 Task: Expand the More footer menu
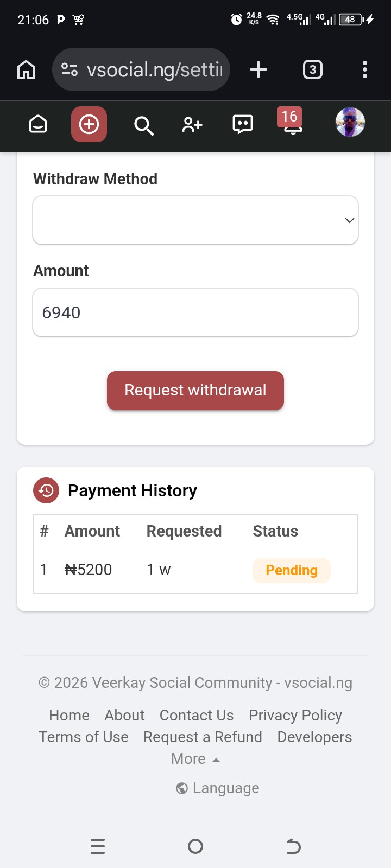pyautogui.click(x=195, y=758)
